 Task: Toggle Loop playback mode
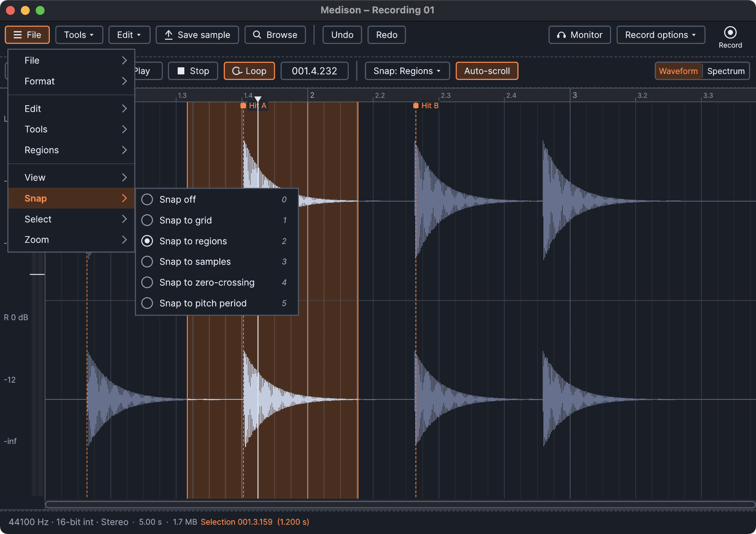[x=249, y=71]
